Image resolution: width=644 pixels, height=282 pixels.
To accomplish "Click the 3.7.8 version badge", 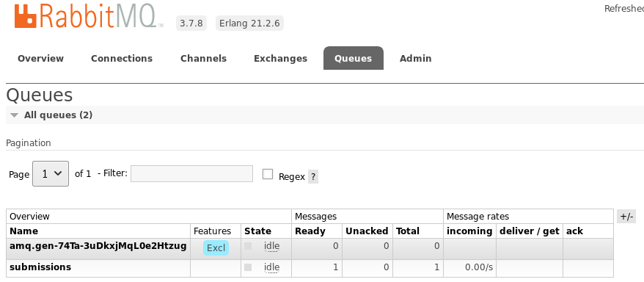I will pos(191,23).
